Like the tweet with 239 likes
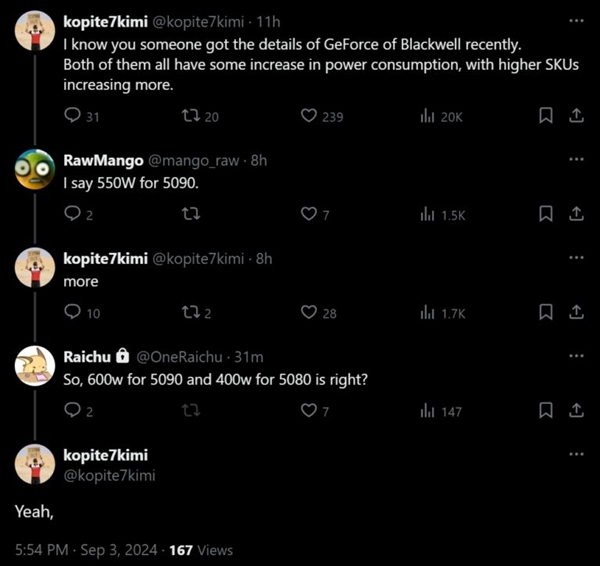 point(309,116)
